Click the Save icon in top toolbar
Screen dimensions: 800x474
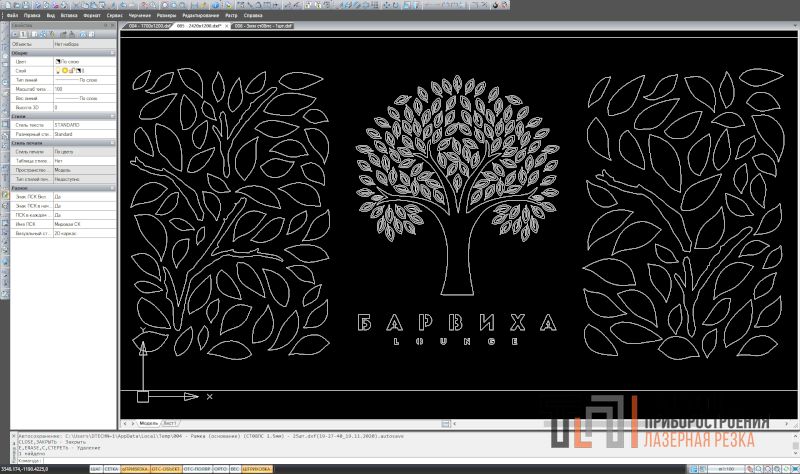pyautogui.click(x=26, y=5)
